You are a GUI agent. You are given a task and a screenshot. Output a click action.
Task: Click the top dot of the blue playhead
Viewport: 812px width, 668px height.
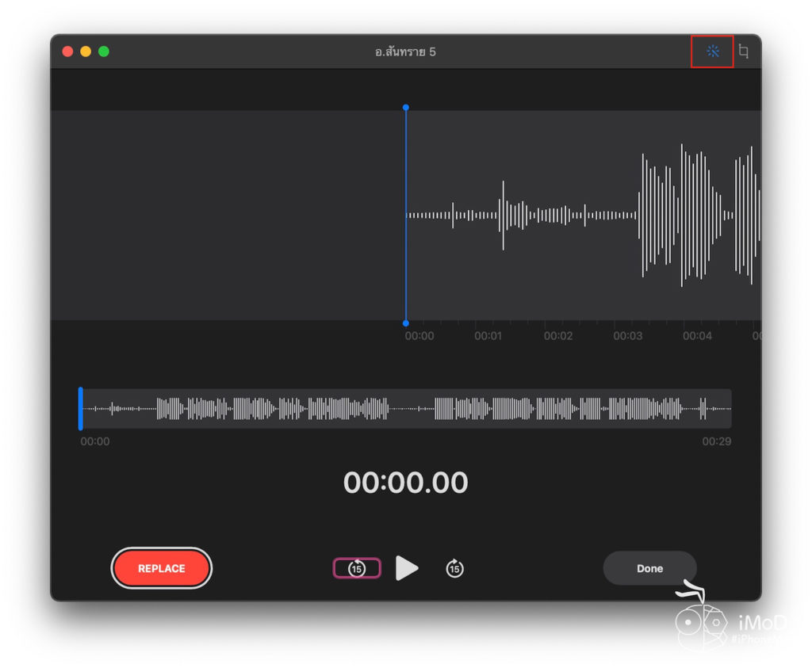(x=406, y=107)
